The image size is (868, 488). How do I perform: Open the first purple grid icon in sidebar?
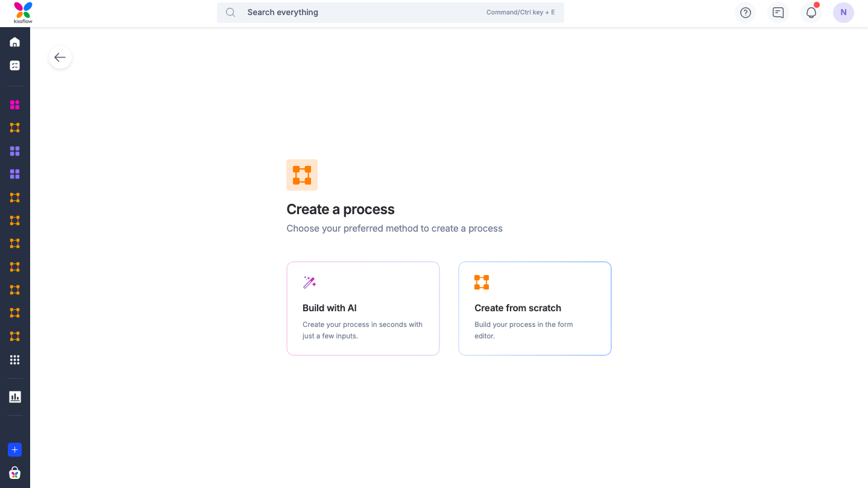tap(15, 151)
